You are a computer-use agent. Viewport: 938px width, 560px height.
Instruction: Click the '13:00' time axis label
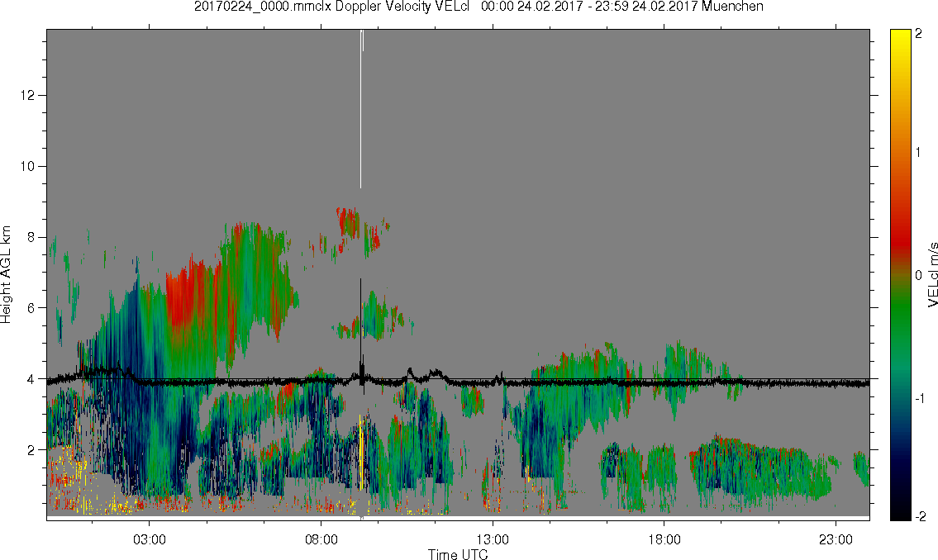(493, 540)
